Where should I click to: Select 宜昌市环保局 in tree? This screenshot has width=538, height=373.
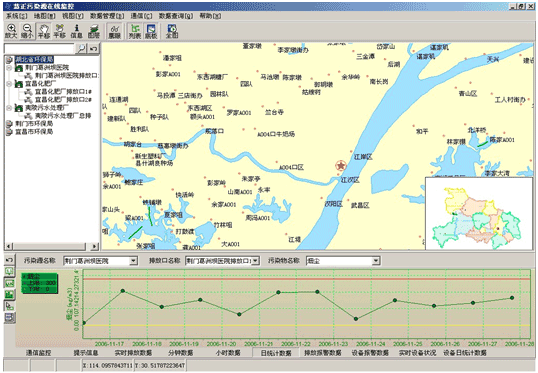34,132
